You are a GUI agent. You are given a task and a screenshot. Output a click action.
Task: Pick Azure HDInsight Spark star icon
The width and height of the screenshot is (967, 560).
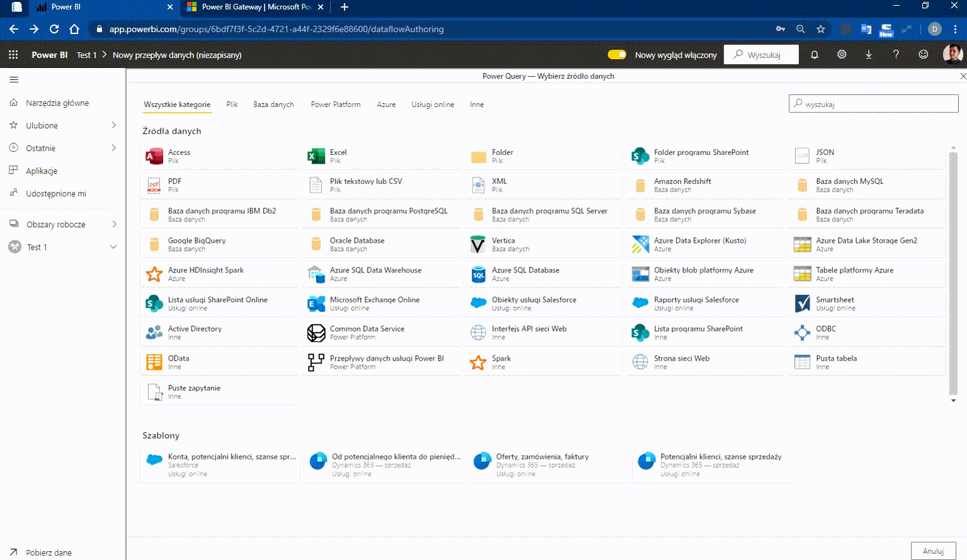(x=154, y=274)
